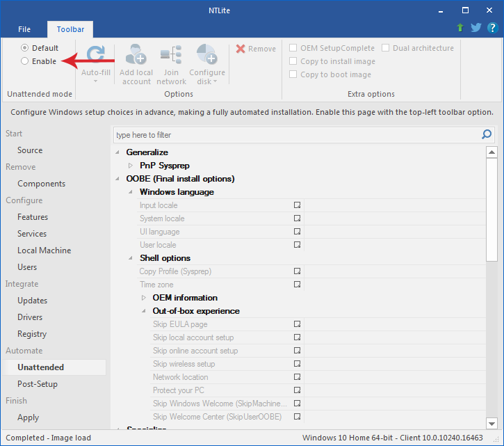The width and height of the screenshot is (504, 446).
Task: Click the edit icon for Network location
Action: [297, 376]
